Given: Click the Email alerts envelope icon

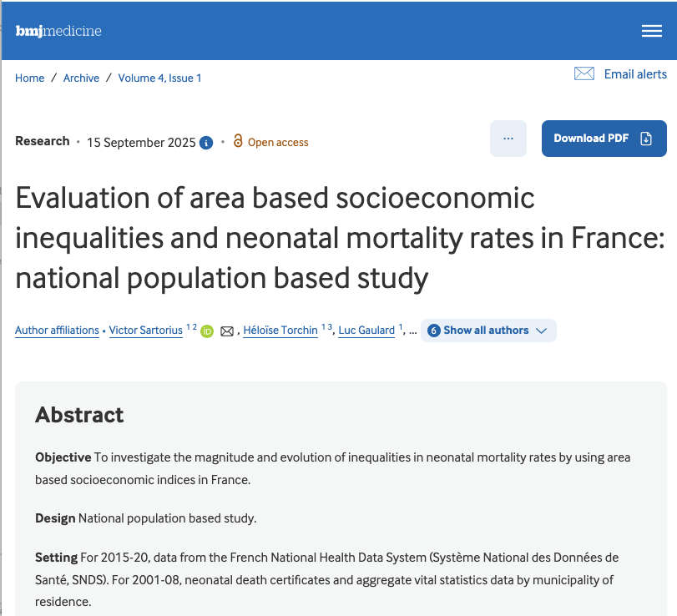Looking at the screenshot, I should [584, 73].
